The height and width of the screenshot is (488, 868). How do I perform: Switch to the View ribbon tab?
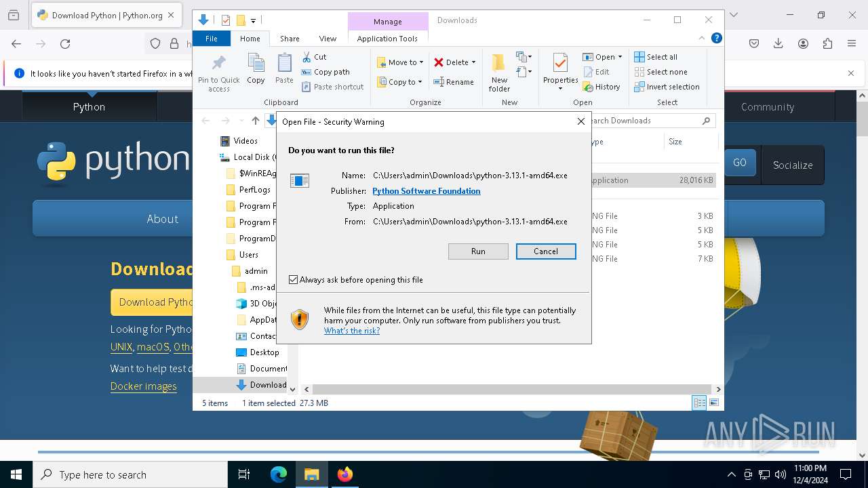[x=328, y=39]
